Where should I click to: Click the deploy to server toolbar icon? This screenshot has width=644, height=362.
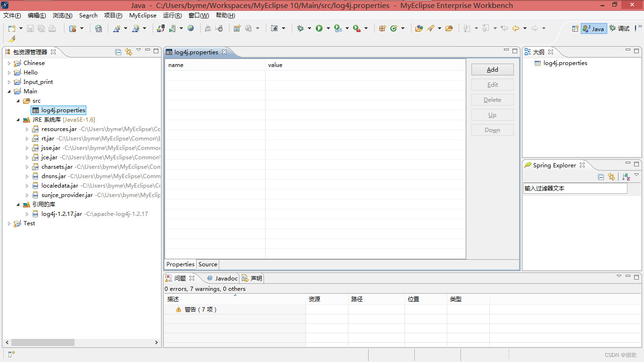pyautogui.click(x=161, y=28)
